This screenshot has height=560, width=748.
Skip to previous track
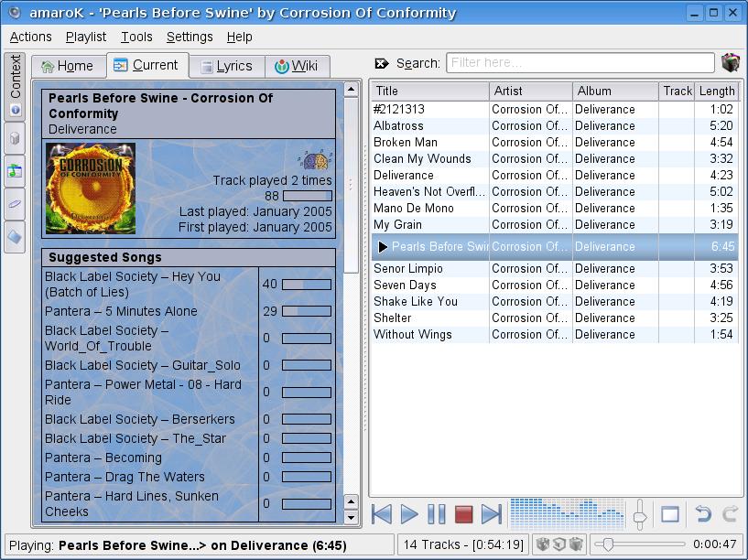point(382,514)
